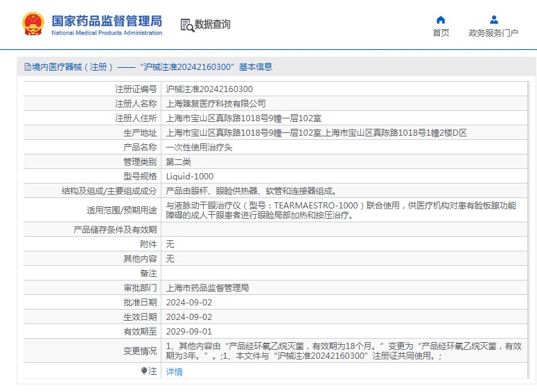
Task: Click registrant name 上海臻复医疗科技有限公司
Action: (x=215, y=103)
